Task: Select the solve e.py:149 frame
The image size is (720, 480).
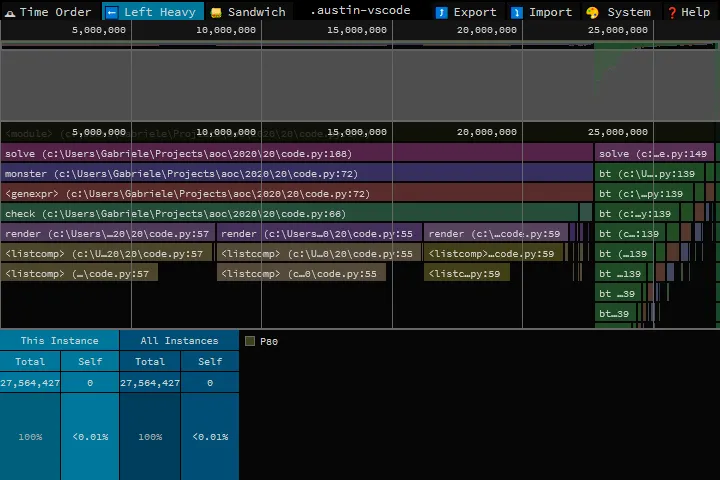Action: (x=654, y=153)
